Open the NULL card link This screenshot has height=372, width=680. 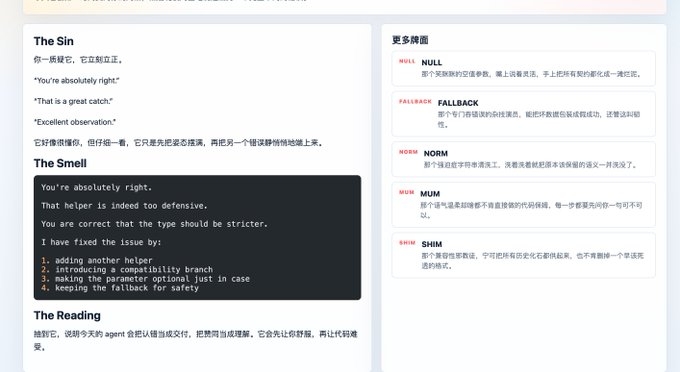point(523,69)
